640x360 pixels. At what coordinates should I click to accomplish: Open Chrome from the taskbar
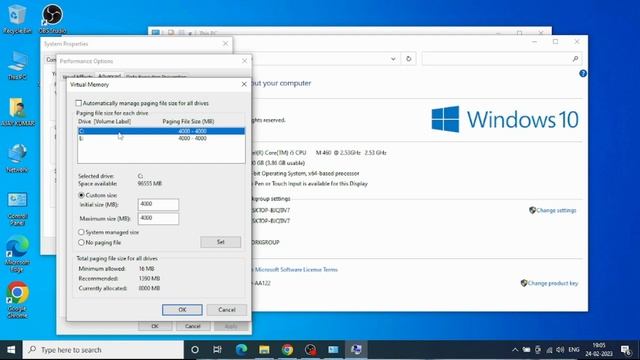pos(287,350)
